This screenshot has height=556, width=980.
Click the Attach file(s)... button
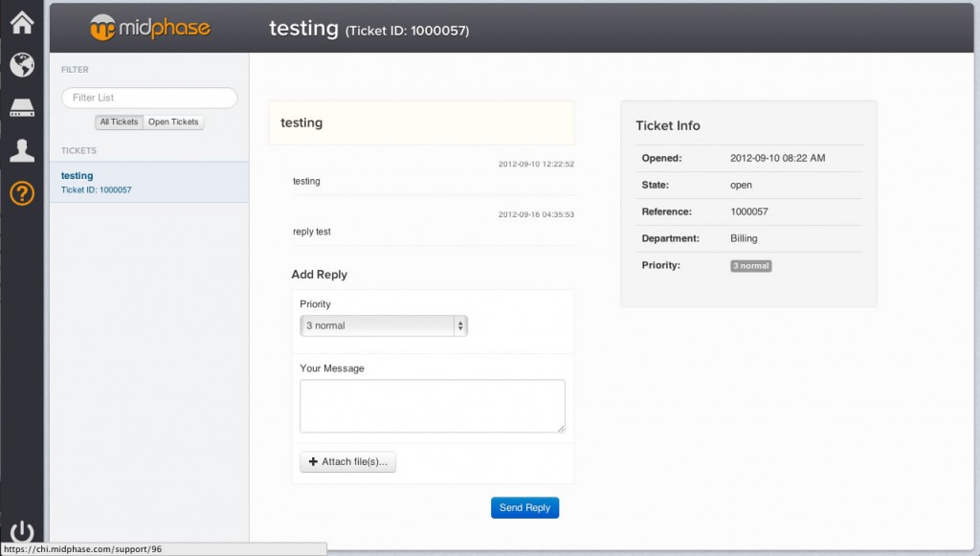pyautogui.click(x=348, y=462)
